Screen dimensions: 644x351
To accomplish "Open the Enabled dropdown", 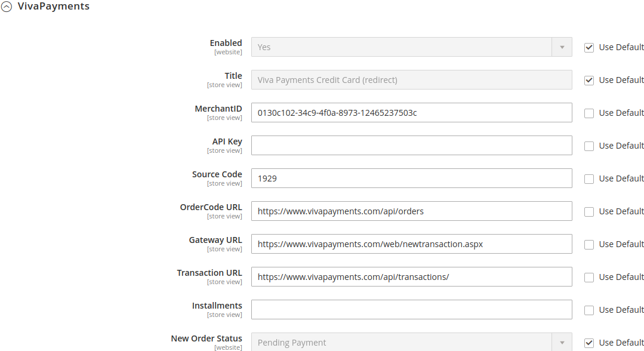I will click(x=412, y=47).
